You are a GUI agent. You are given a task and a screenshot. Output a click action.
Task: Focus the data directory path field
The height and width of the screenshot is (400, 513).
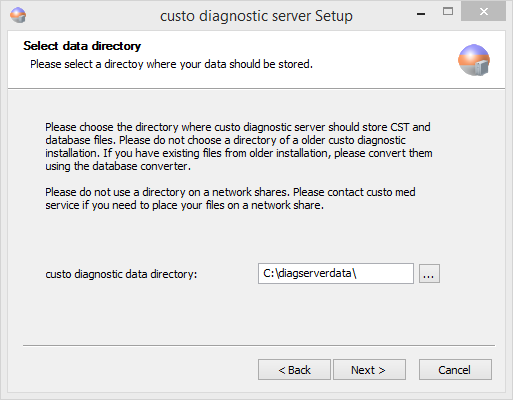(336, 274)
